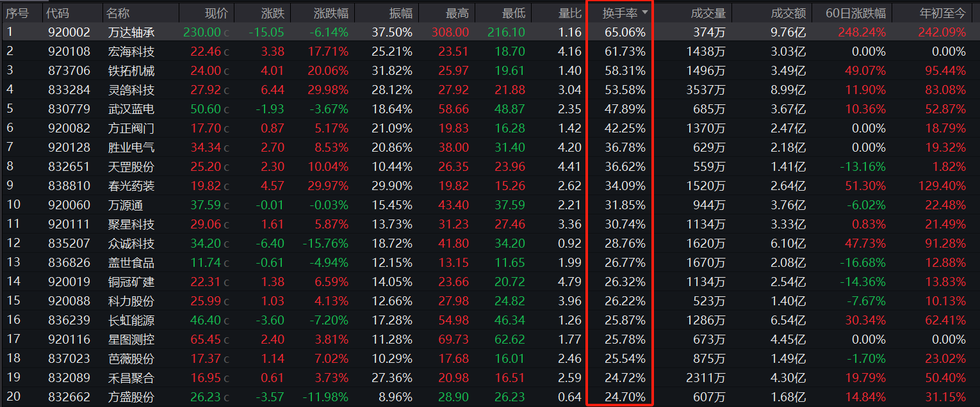Sort by 振幅 column header
The image size is (980, 407).
(401, 13)
